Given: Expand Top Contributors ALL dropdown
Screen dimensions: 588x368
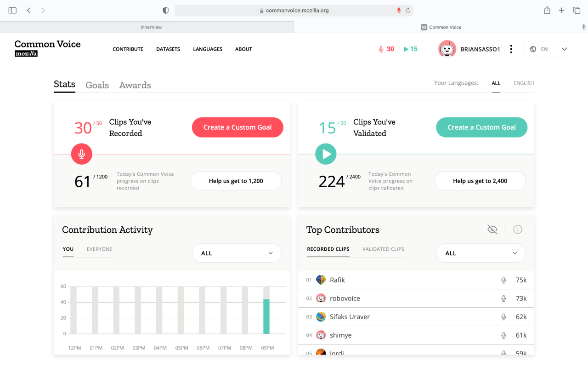Looking at the screenshot, I should [x=481, y=253].
